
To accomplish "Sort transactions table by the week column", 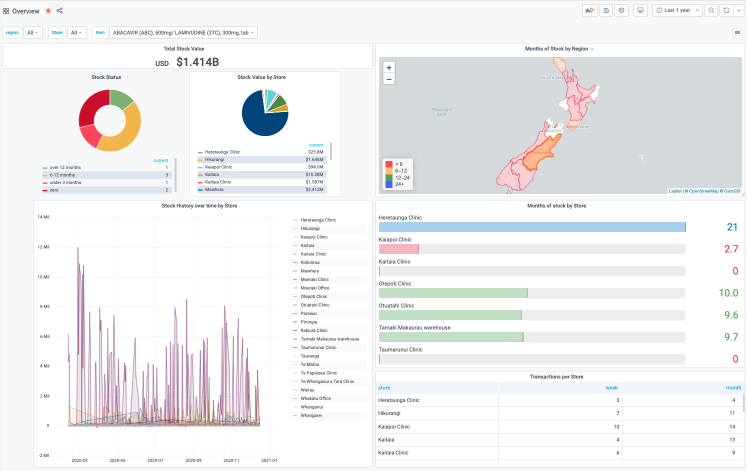I will [x=612, y=387].
